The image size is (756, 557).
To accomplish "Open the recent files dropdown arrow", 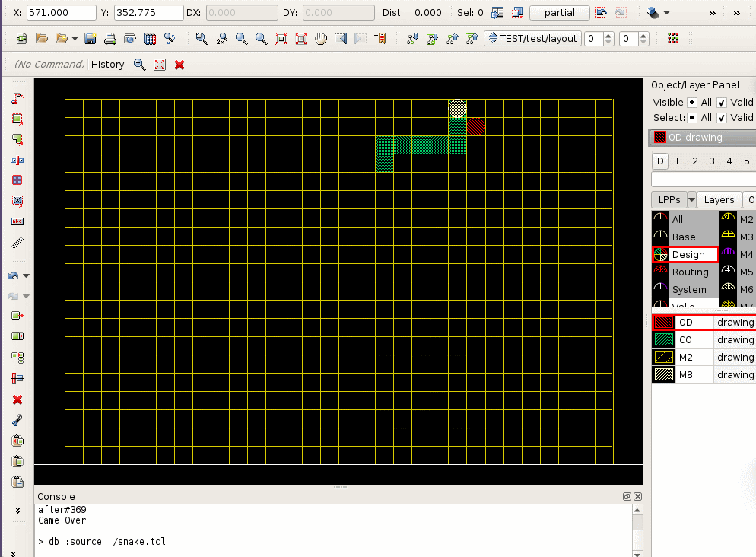I will pos(75,39).
